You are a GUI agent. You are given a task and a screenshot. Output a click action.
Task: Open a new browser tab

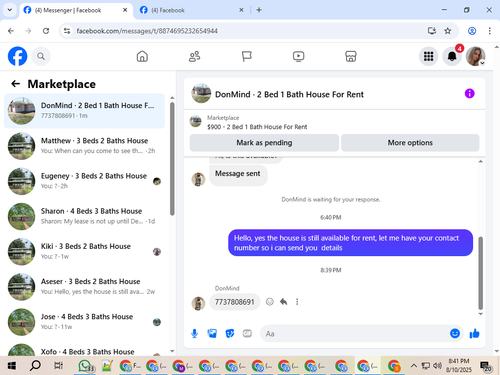point(259,10)
